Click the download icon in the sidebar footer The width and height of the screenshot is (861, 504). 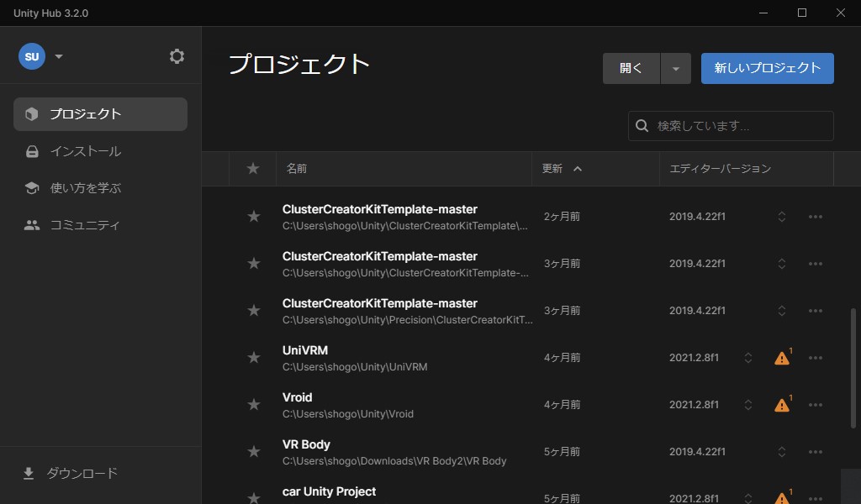29,474
